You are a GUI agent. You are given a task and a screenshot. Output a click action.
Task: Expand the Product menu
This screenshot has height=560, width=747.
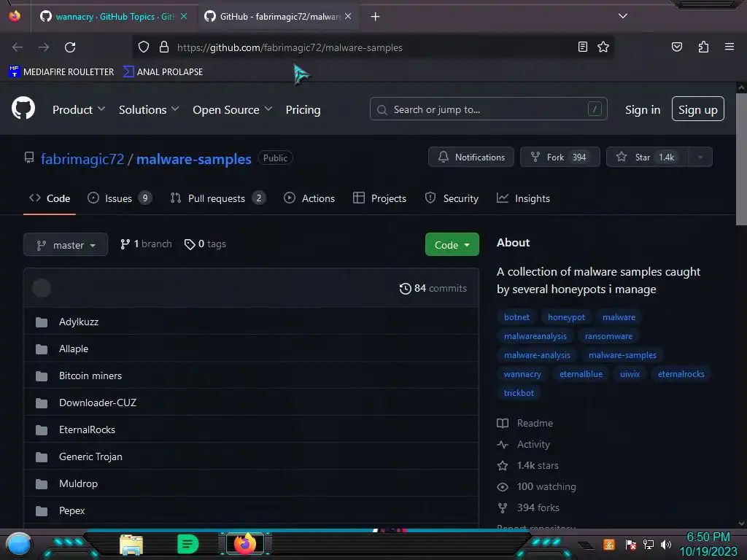click(79, 109)
